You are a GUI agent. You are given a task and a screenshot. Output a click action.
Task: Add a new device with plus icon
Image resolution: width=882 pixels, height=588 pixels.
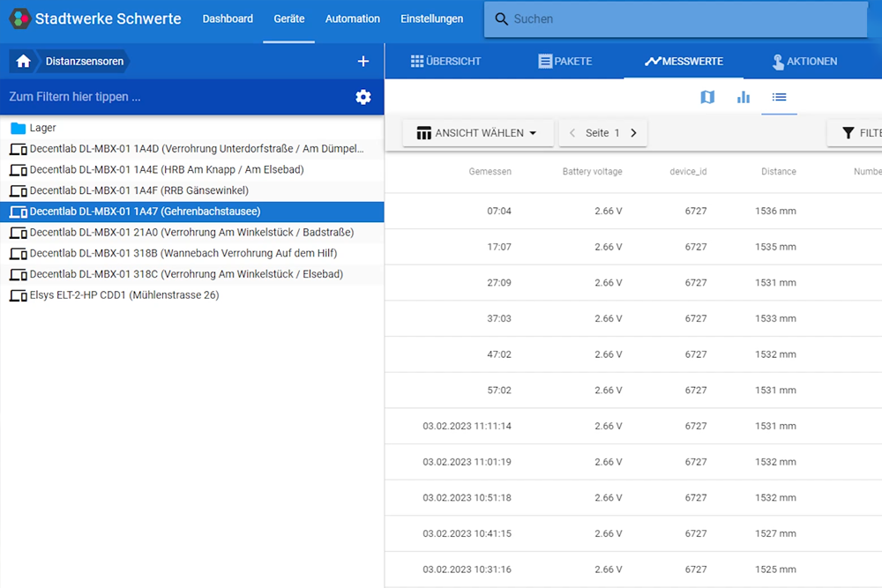[x=363, y=62]
